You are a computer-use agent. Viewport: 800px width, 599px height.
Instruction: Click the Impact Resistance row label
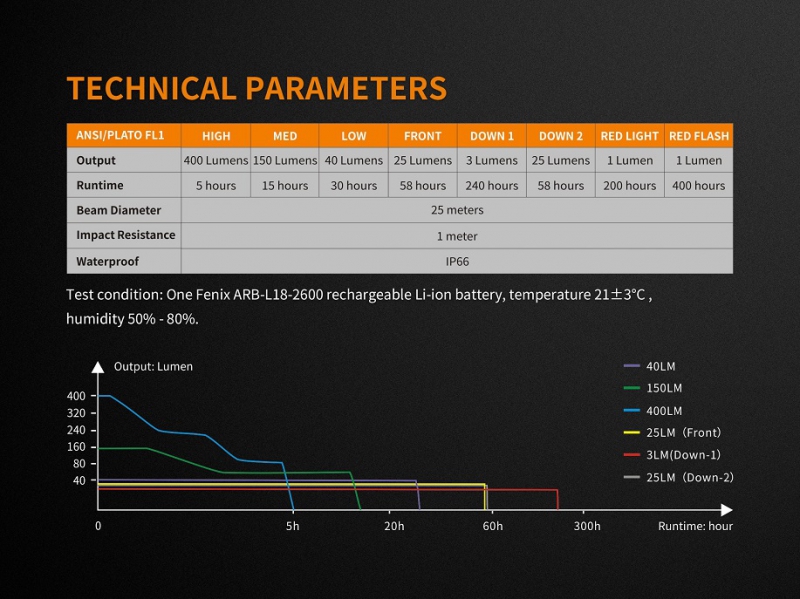(x=125, y=235)
